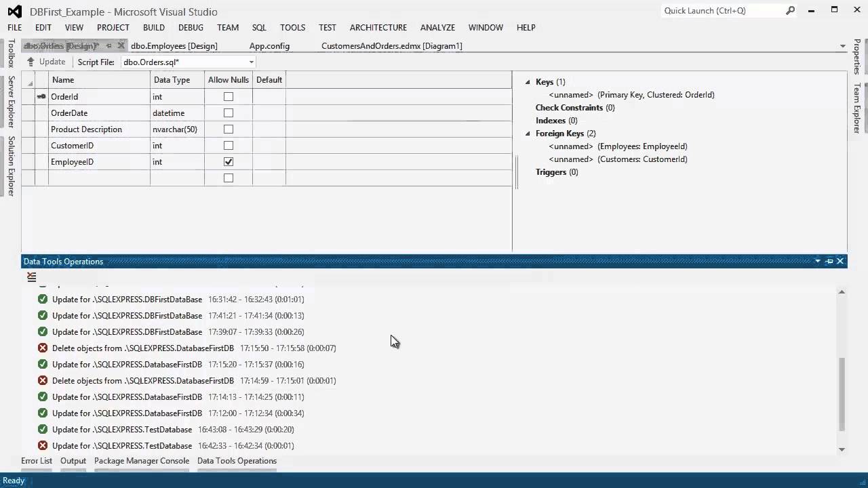868x488 pixels.
Task: Uncheck Allow Nulls for EmployeeID
Action: [x=229, y=162]
